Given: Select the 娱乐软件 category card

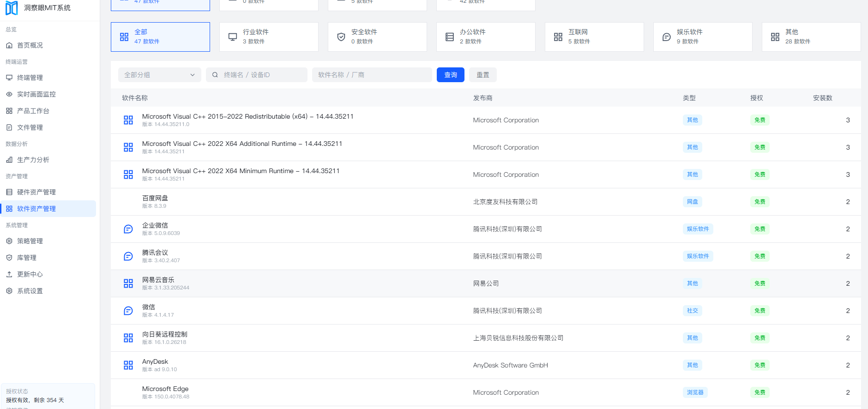Looking at the screenshot, I should 703,37.
